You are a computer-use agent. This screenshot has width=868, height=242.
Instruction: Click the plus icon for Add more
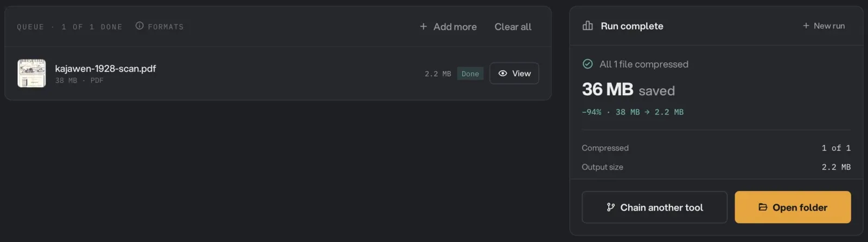(x=423, y=27)
